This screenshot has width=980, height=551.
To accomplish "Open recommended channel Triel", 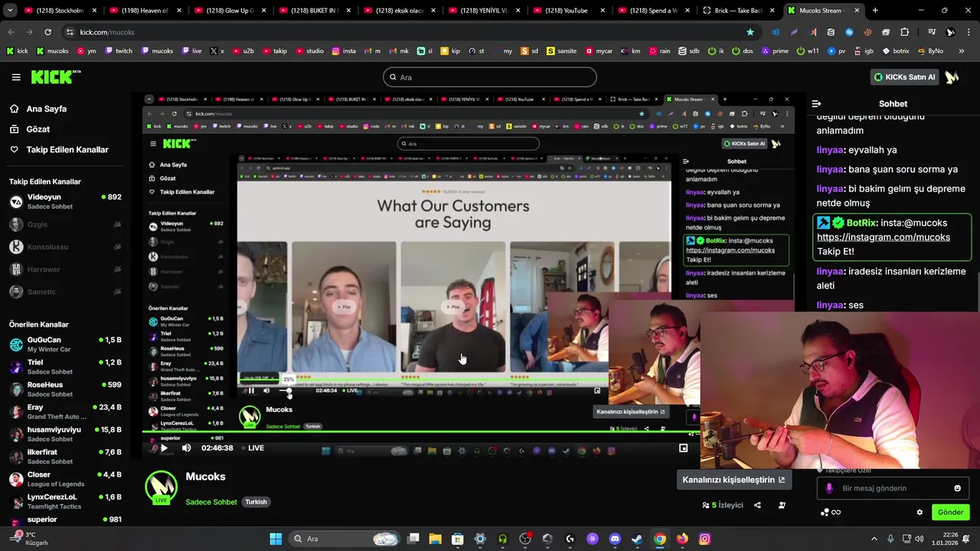I will tap(65, 367).
